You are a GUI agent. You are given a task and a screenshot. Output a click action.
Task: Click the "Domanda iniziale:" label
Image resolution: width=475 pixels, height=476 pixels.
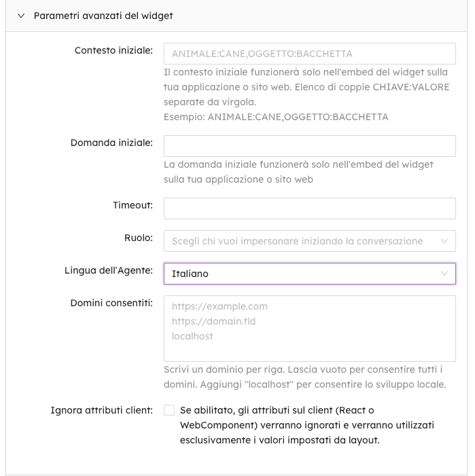pos(111,143)
